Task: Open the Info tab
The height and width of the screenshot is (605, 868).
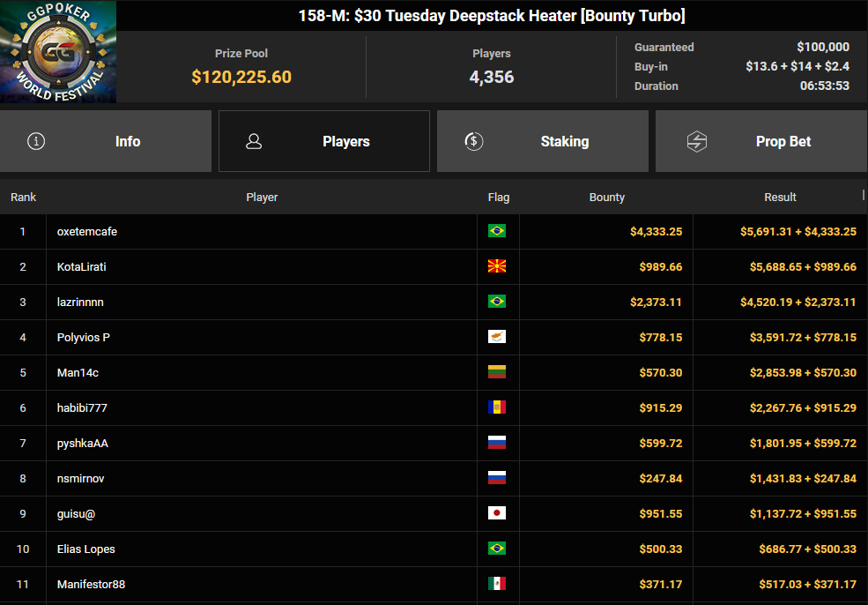Action: point(106,141)
